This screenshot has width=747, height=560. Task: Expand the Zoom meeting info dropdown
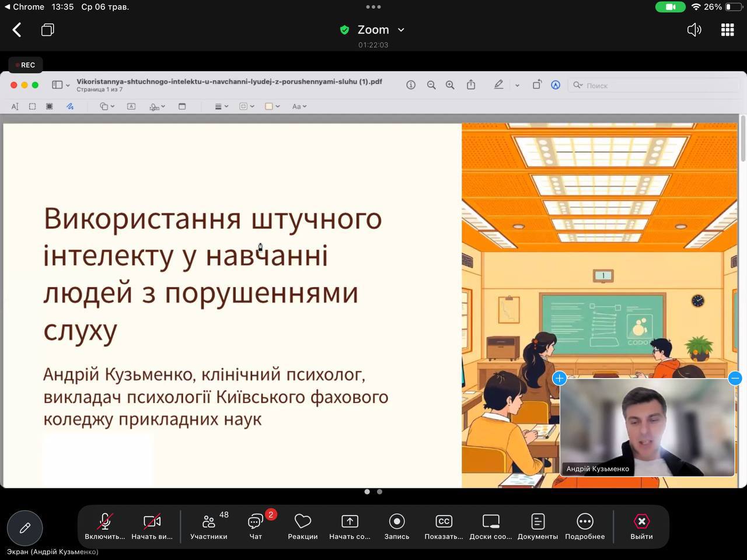(401, 30)
